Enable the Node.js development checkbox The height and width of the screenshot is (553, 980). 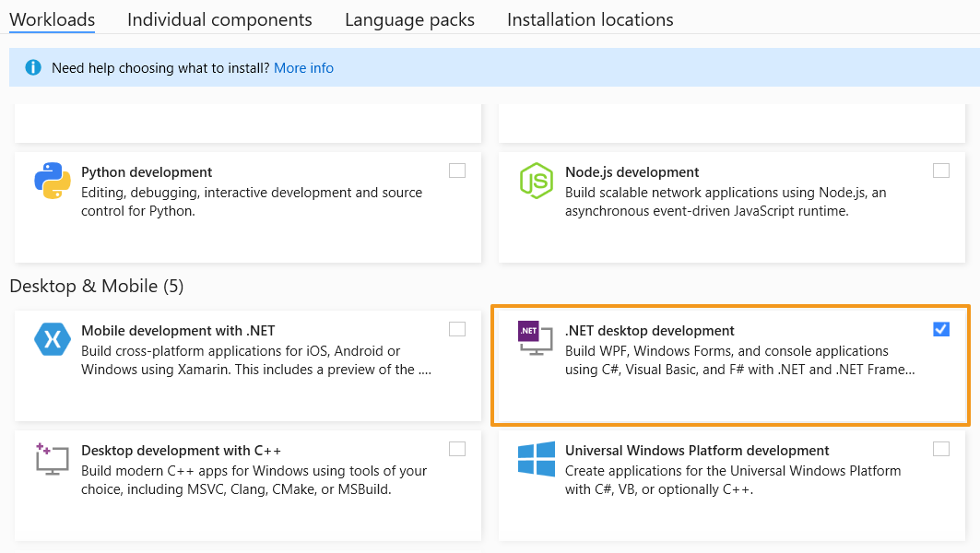941,171
